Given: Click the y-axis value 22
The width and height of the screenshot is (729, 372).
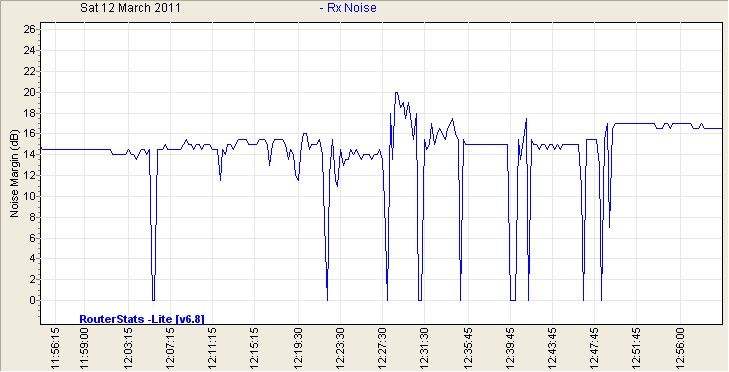Looking at the screenshot, I should [29, 71].
